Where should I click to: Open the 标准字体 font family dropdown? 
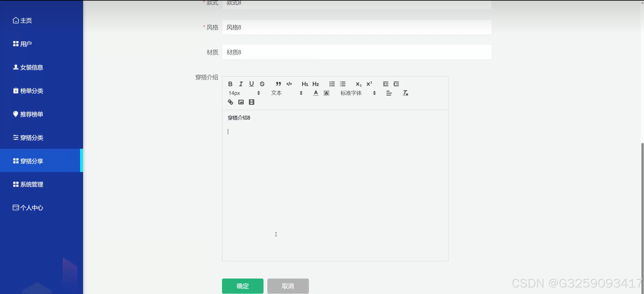(x=358, y=93)
